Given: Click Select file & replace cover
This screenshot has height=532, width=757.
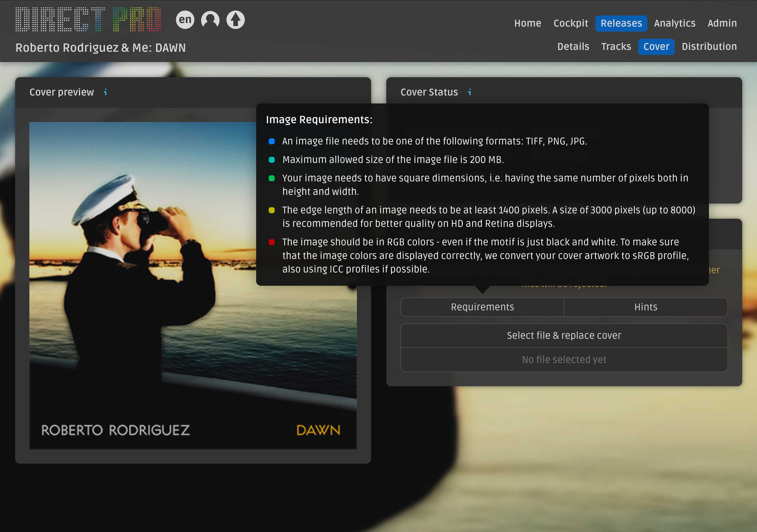Looking at the screenshot, I should [x=564, y=336].
